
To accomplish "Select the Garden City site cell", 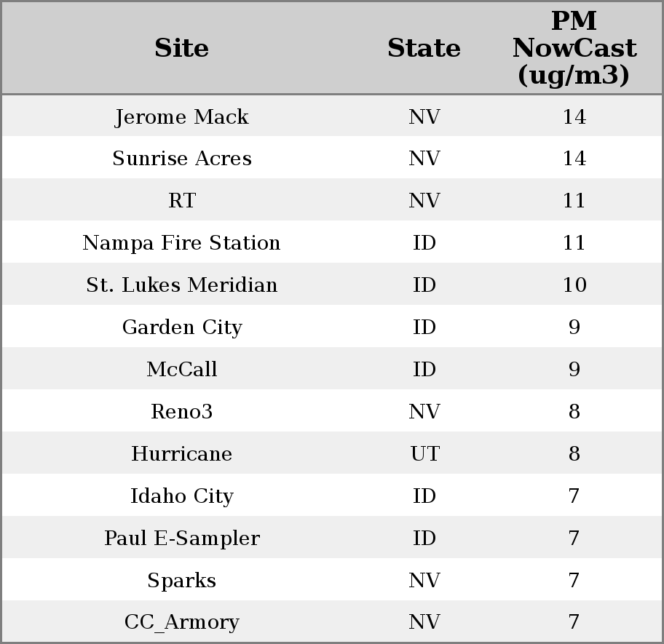I will click(x=182, y=327).
